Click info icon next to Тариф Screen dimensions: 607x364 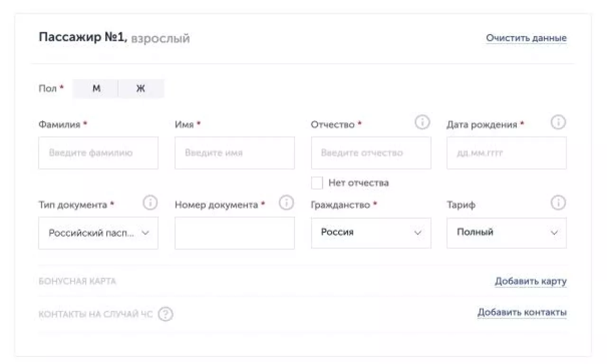[558, 203]
